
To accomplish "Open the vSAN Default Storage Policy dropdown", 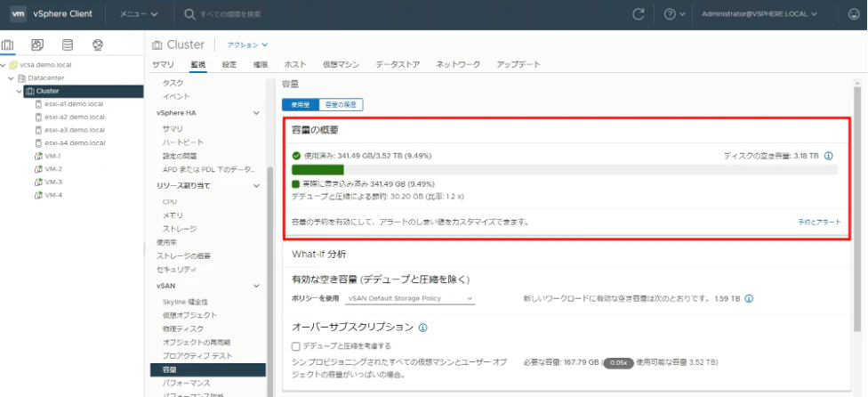I will [x=410, y=298].
